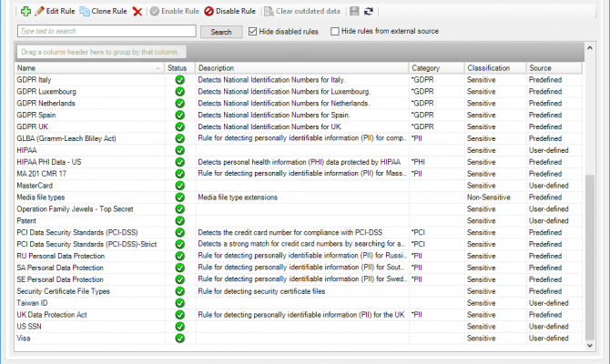Viewport: 610px width, 364px height.
Task: Click the green plus Add Rule icon
Action: pyautogui.click(x=25, y=11)
